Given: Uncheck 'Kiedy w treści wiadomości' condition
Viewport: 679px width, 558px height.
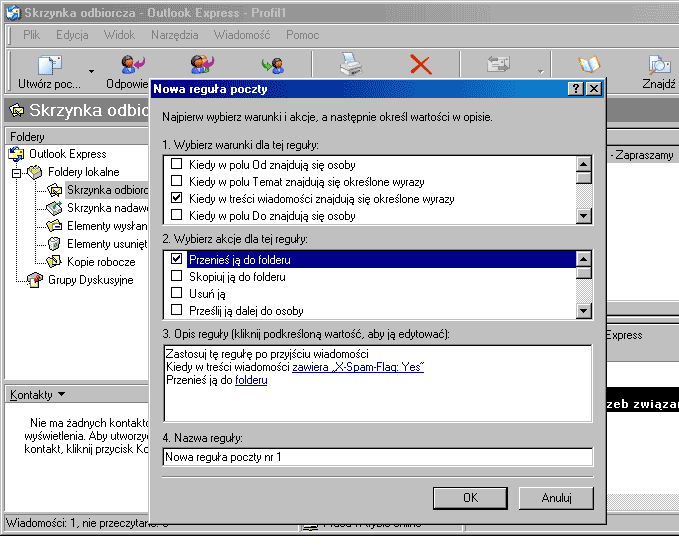Looking at the screenshot, I should pos(177,199).
